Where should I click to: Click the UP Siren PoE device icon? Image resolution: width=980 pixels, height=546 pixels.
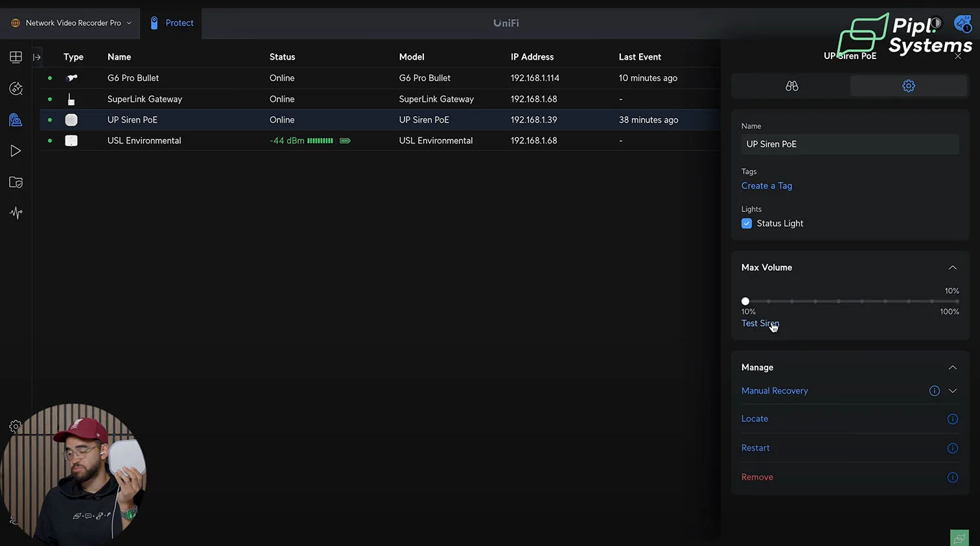tap(71, 120)
